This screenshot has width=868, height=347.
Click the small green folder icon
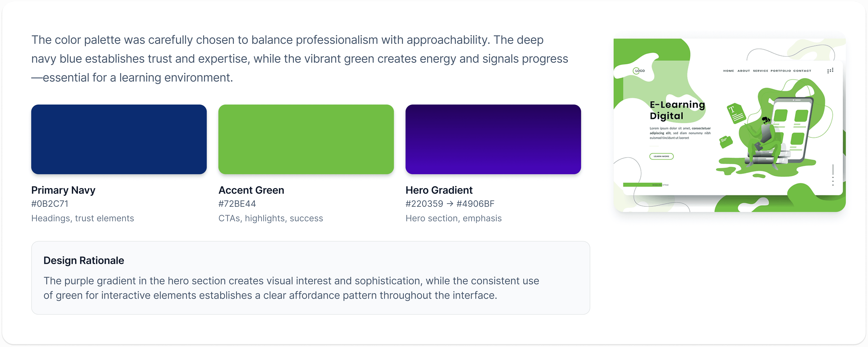726,142
